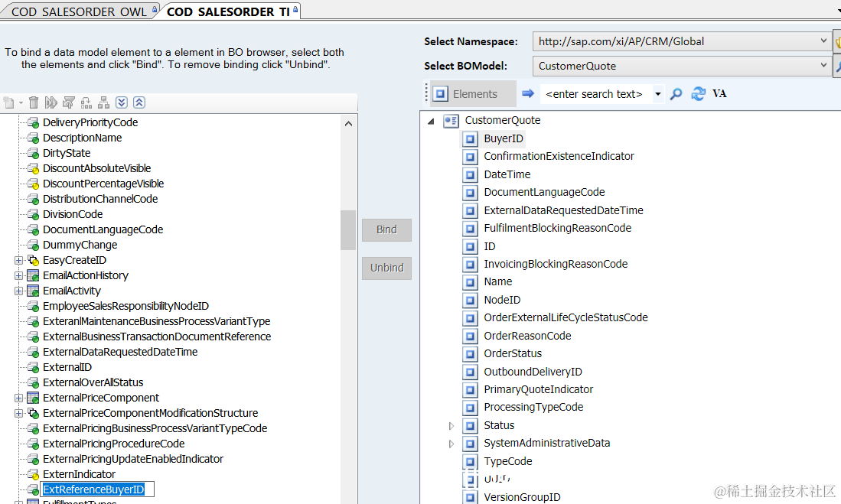This screenshot has width=841, height=504.
Task: Click the Bind button
Action: 386,230
